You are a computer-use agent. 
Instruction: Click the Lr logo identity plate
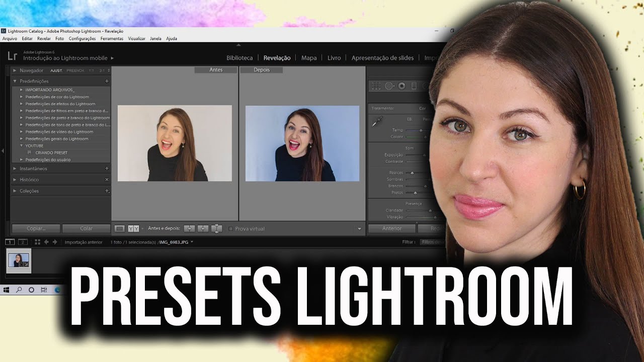12,56
